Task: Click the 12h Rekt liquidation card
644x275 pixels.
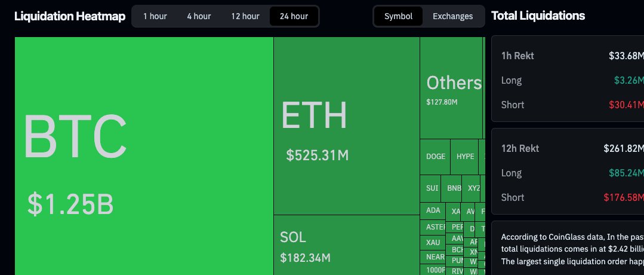Action: click(567, 172)
